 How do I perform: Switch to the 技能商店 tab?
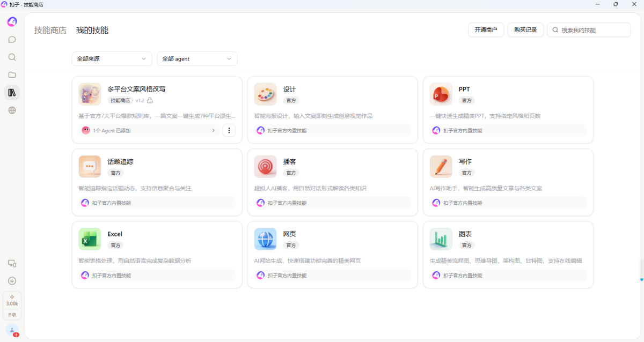tap(50, 31)
